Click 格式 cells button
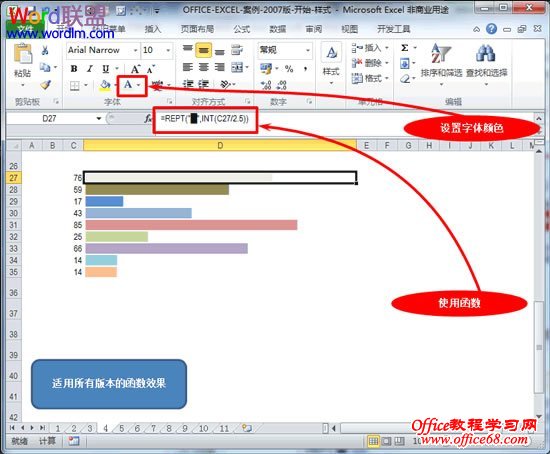 [370, 78]
